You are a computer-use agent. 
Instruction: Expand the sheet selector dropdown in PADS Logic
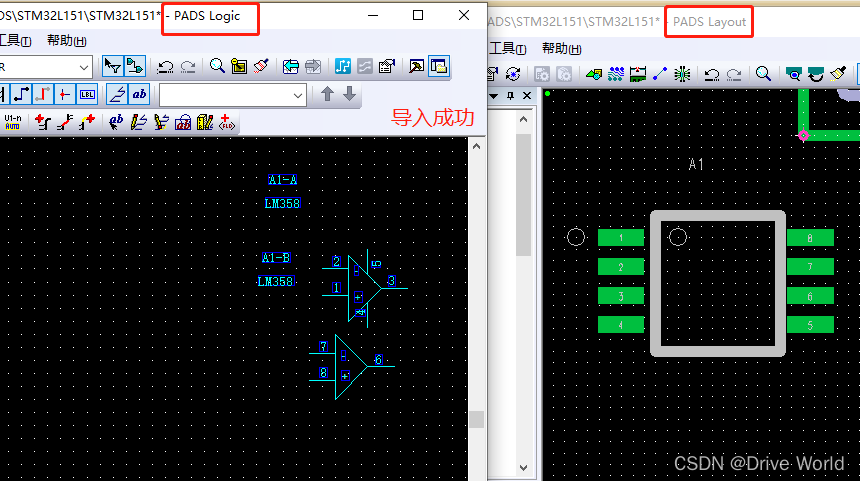[x=84, y=67]
